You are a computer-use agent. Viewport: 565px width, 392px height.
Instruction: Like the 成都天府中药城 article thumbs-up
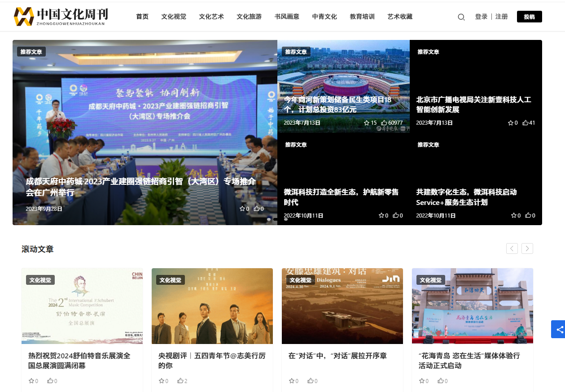[x=257, y=209]
